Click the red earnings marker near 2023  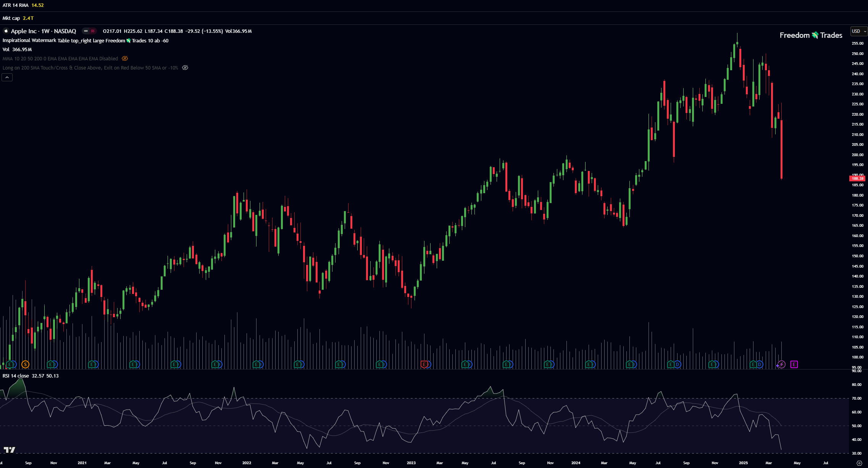(x=424, y=365)
